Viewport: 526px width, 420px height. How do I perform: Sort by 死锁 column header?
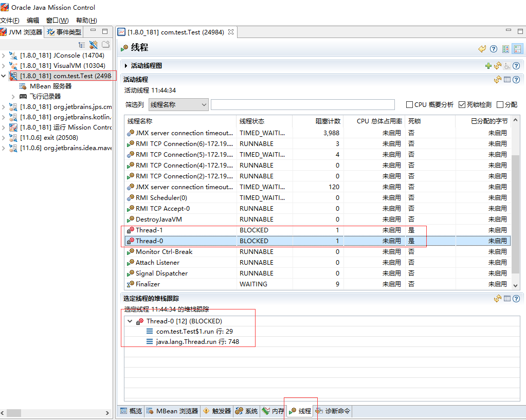430,121
